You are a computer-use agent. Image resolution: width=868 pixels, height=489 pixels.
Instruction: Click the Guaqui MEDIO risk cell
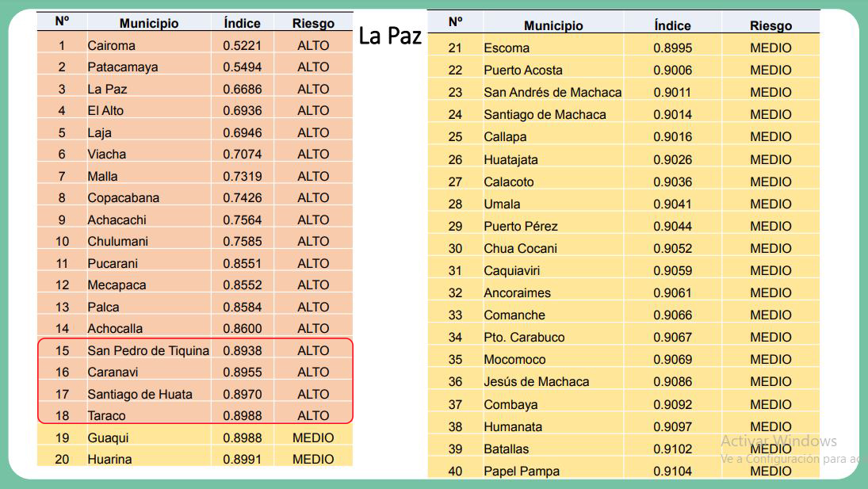[313, 437]
